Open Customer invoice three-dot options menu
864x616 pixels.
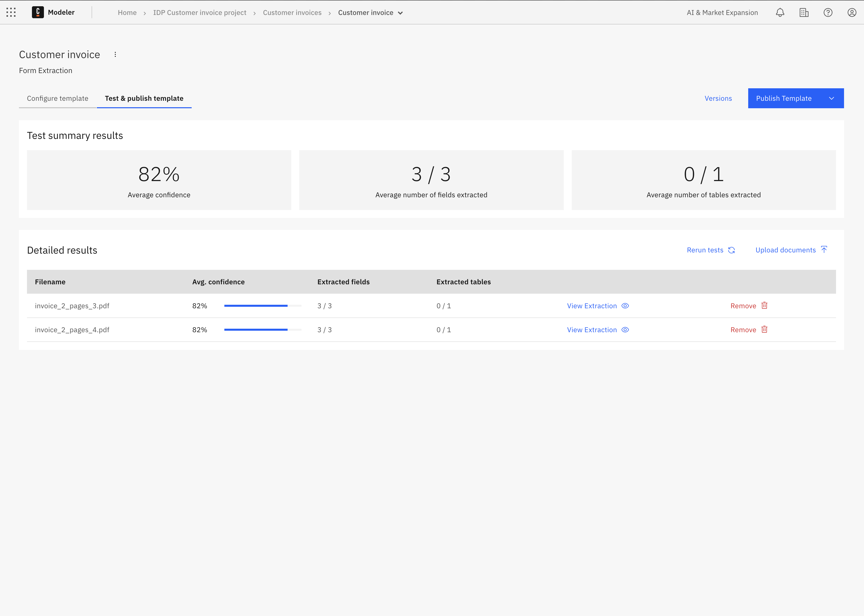click(115, 55)
